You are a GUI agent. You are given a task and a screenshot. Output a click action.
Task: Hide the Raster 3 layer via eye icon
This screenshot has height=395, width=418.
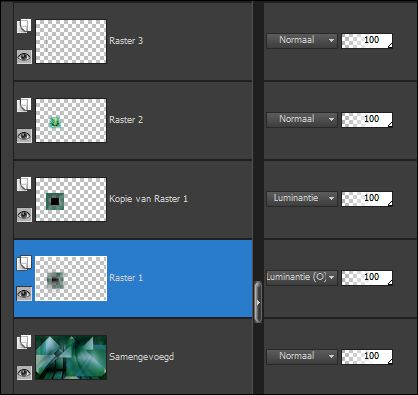pos(24,57)
